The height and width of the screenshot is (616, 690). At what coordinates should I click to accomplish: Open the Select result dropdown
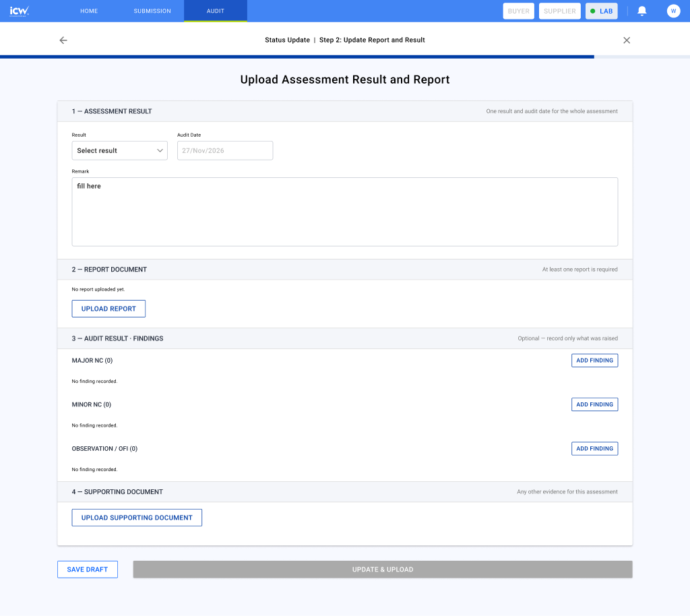120,150
